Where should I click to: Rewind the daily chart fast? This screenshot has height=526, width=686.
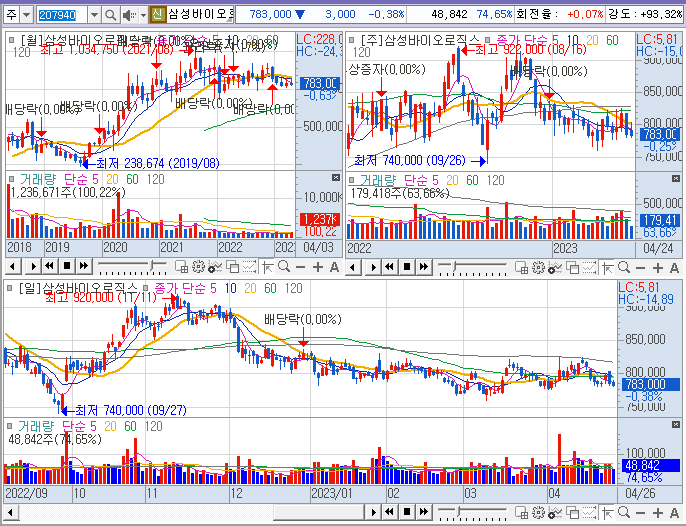pyautogui.click(x=390, y=512)
